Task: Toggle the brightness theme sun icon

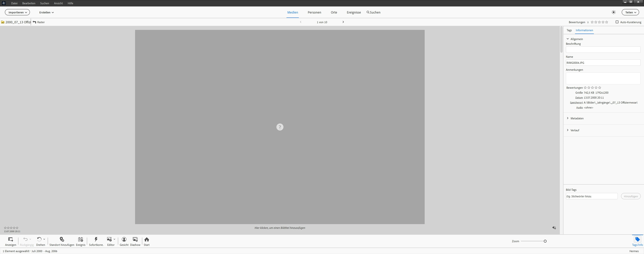Action: click(x=614, y=12)
